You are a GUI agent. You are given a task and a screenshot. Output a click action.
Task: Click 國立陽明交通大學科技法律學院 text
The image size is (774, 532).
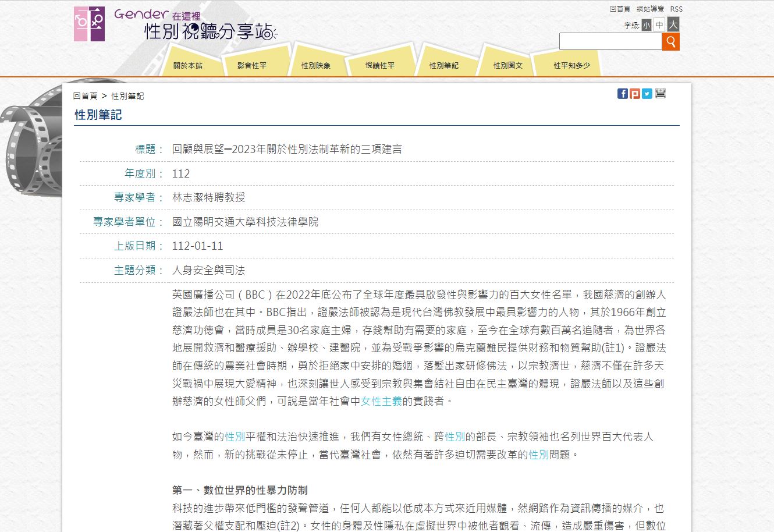point(245,222)
